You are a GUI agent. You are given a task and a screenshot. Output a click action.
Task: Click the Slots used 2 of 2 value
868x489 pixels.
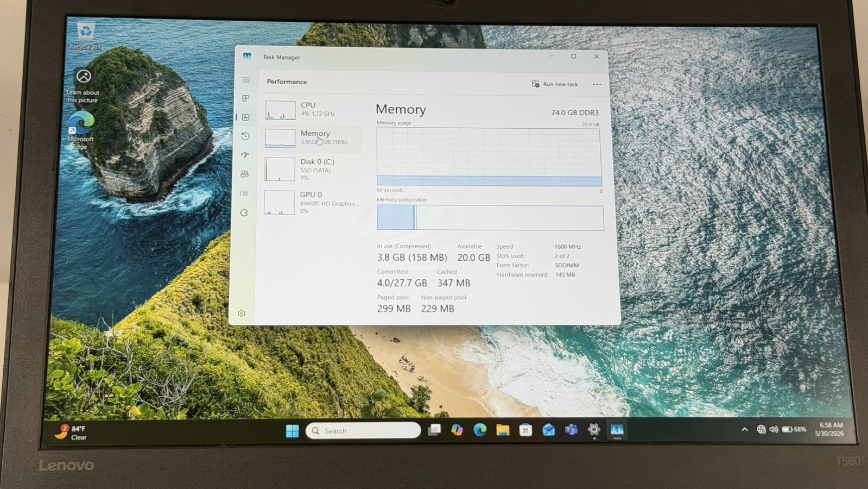[x=562, y=256]
